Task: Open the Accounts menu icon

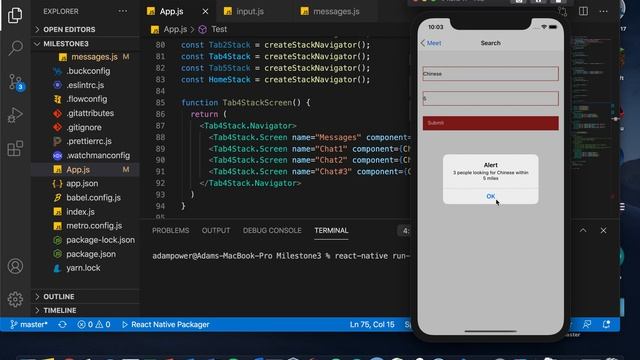Action: (x=15, y=266)
